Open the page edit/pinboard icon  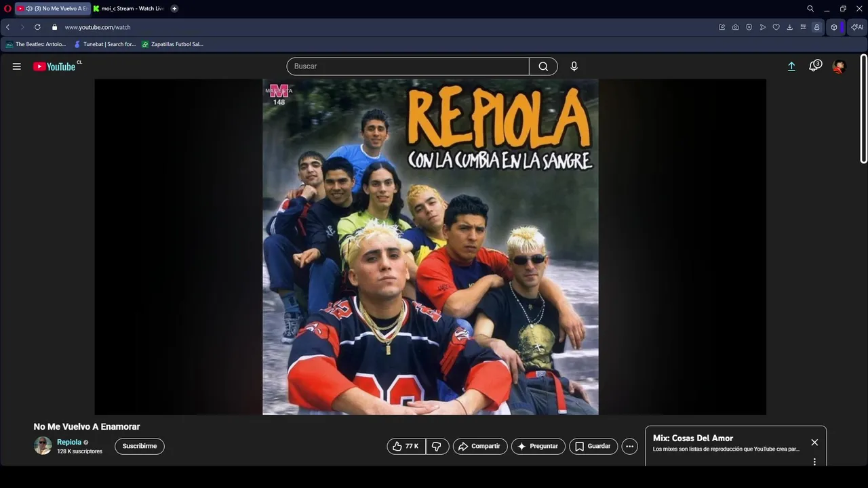(722, 27)
